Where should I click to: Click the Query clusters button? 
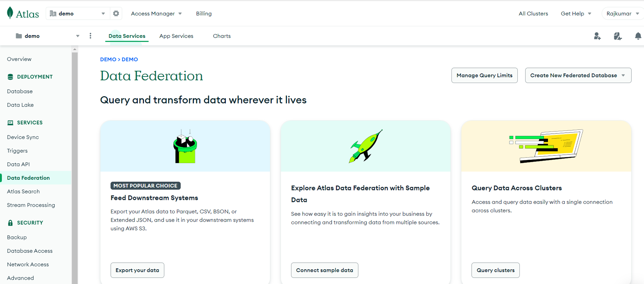point(496,270)
